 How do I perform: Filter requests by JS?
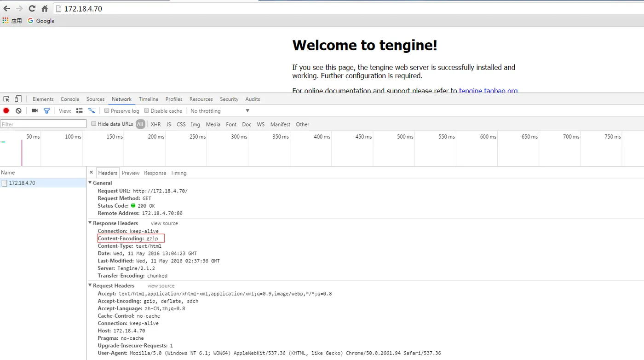(169, 124)
